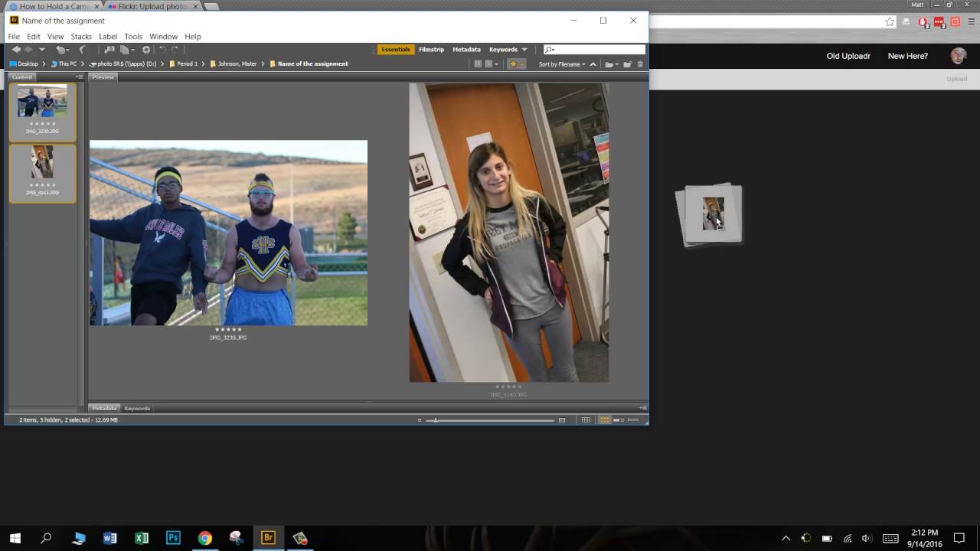
Task: View content as list
Action: point(634,420)
